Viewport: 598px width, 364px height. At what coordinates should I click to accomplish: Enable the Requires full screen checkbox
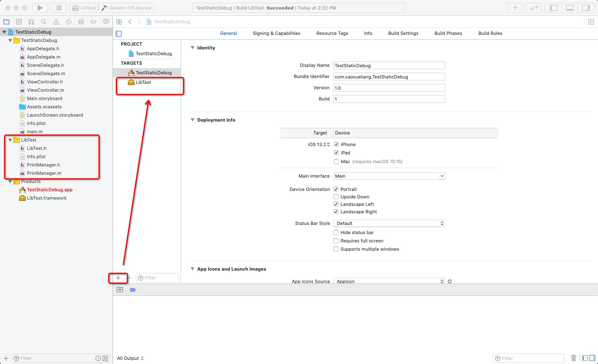point(336,241)
